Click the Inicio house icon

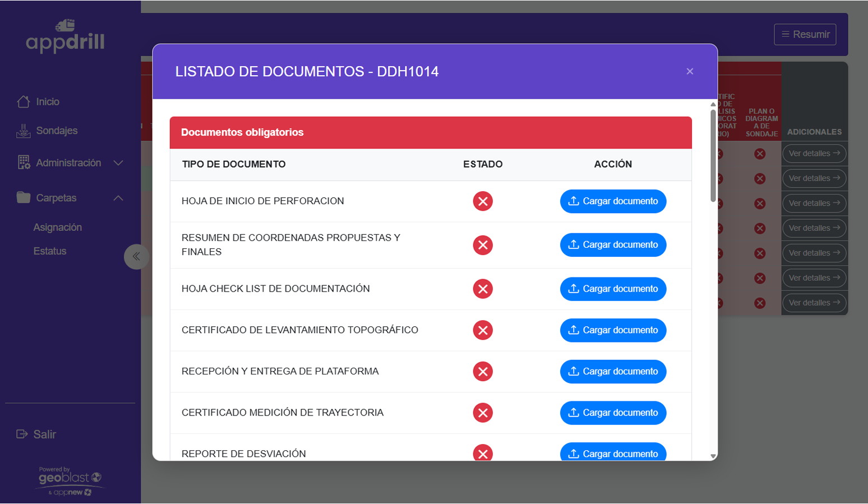point(24,101)
